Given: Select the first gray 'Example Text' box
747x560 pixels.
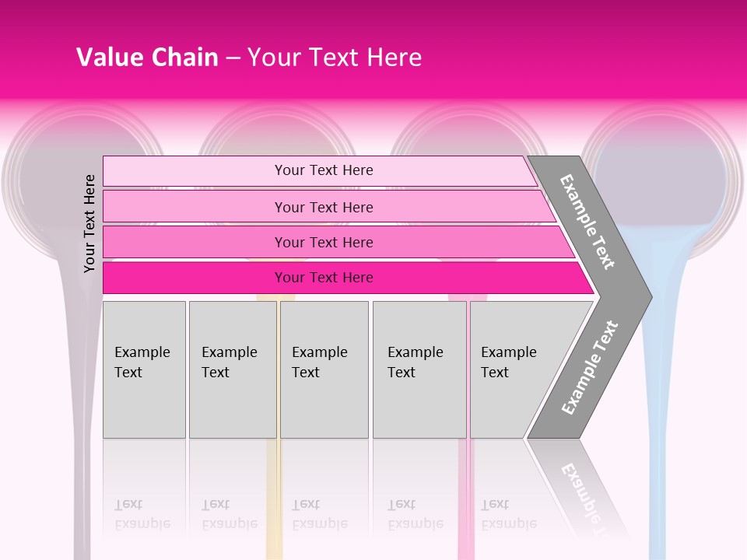Looking at the screenshot, I should pyautogui.click(x=145, y=369).
